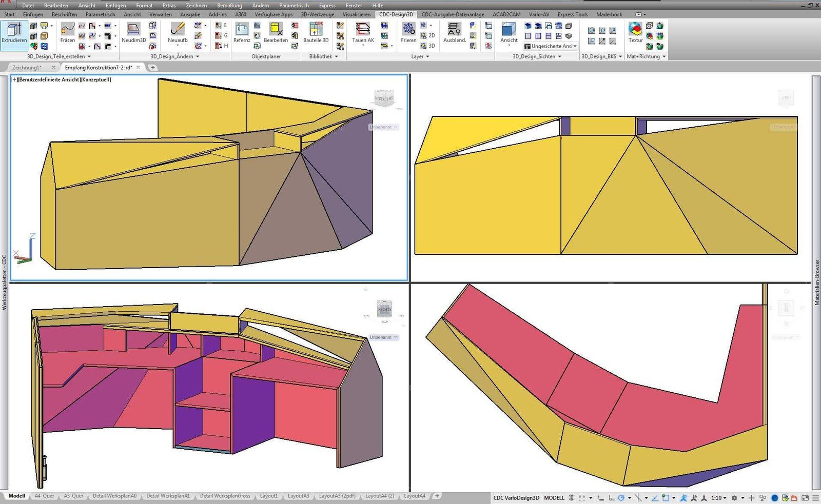Toggle object snap tracking icon
The height and width of the screenshot is (504, 821).
tap(655, 498)
